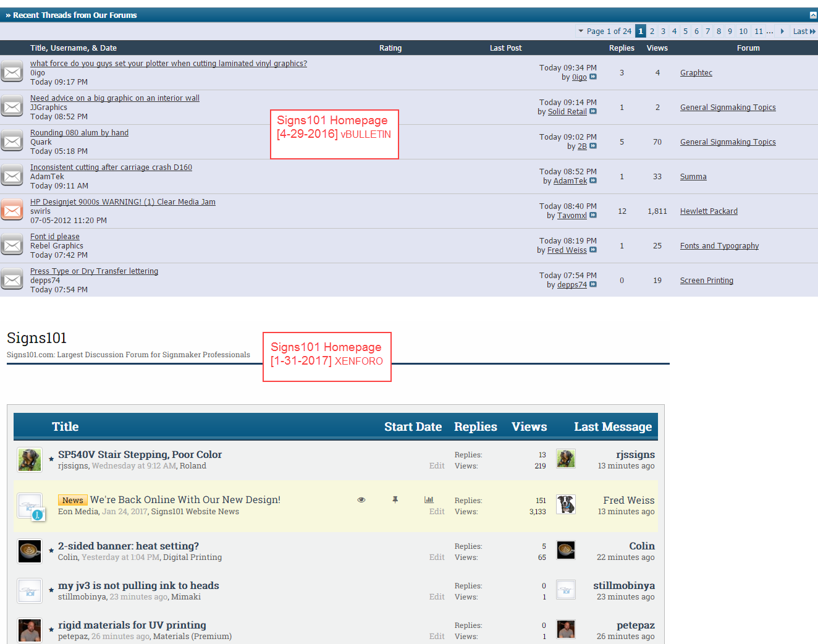Open Colin's coffee-cup avatar beside 2-sided banner thread
Image resolution: width=818 pixels, height=644 pixels.
pyautogui.click(x=30, y=551)
